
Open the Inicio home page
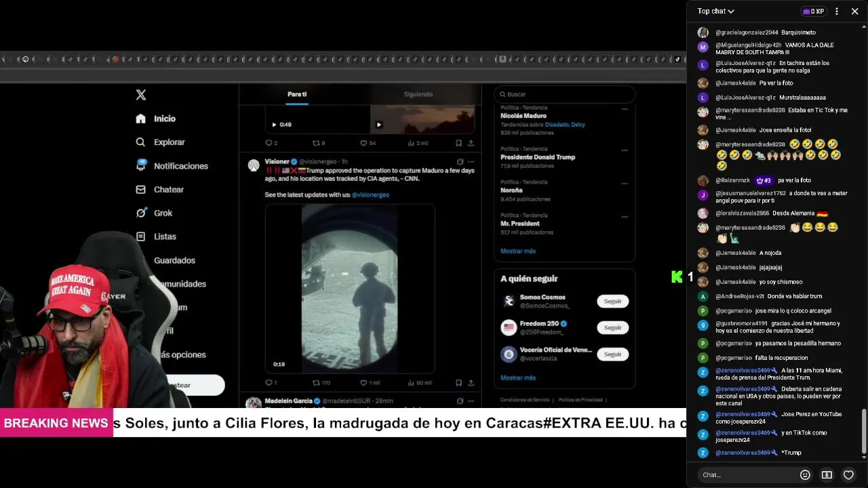tap(156, 119)
